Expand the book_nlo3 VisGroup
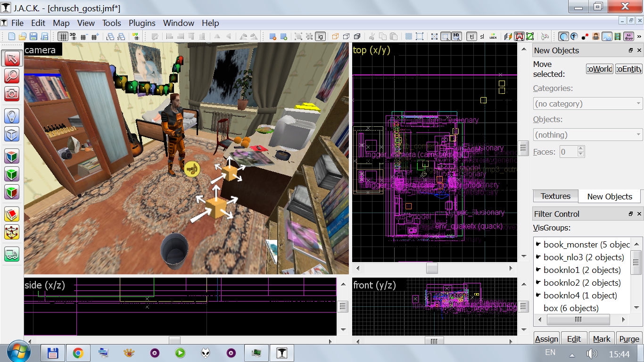 point(538,257)
